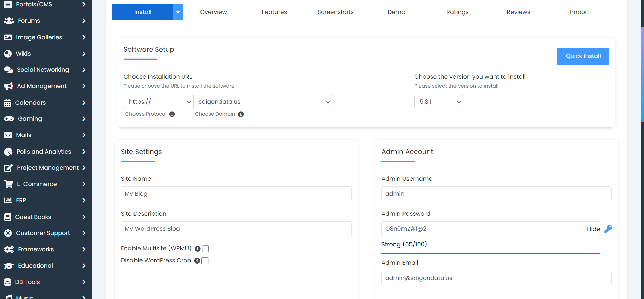Click the Mails envelope icon
This screenshot has height=299, width=644.
pyautogui.click(x=8, y=135)
